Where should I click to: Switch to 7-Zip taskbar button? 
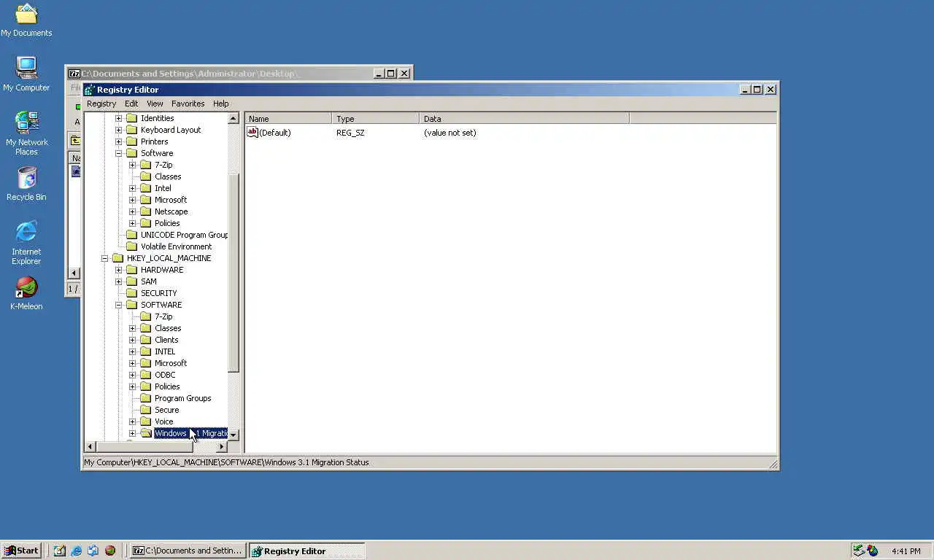click(x=188, y=551)
